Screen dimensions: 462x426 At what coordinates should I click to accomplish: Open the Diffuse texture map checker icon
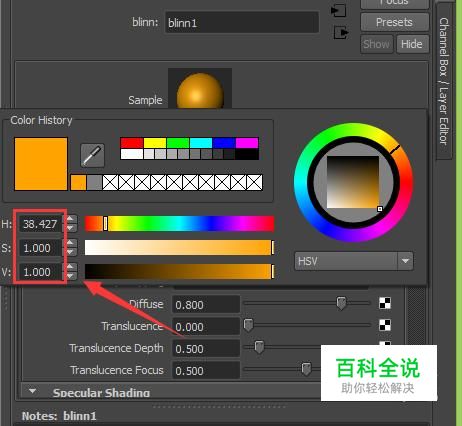385,303
